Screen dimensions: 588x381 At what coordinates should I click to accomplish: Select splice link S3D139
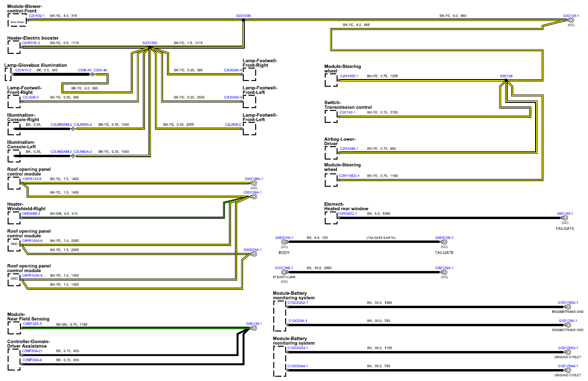coord(506,76)
